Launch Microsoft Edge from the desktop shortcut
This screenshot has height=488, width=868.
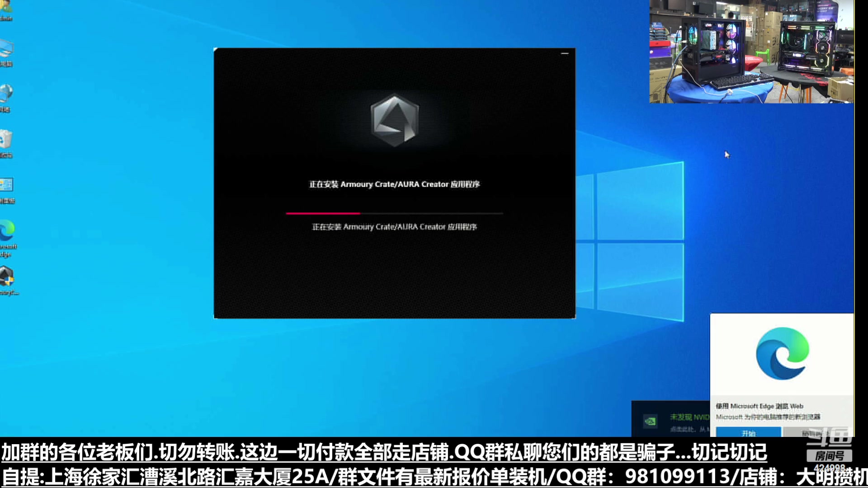[x=8, y=238]
